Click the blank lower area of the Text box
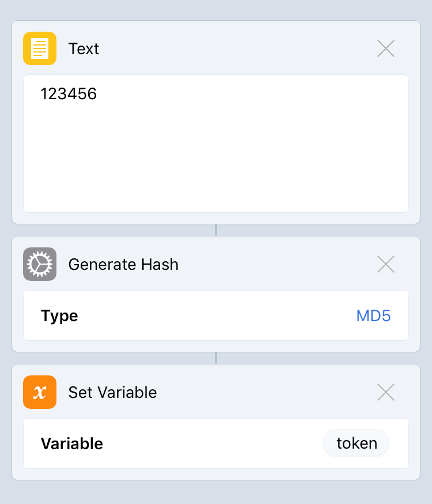The width and height of the screenshot is (432, 504). pyautogui.click(x=216, y=167)
